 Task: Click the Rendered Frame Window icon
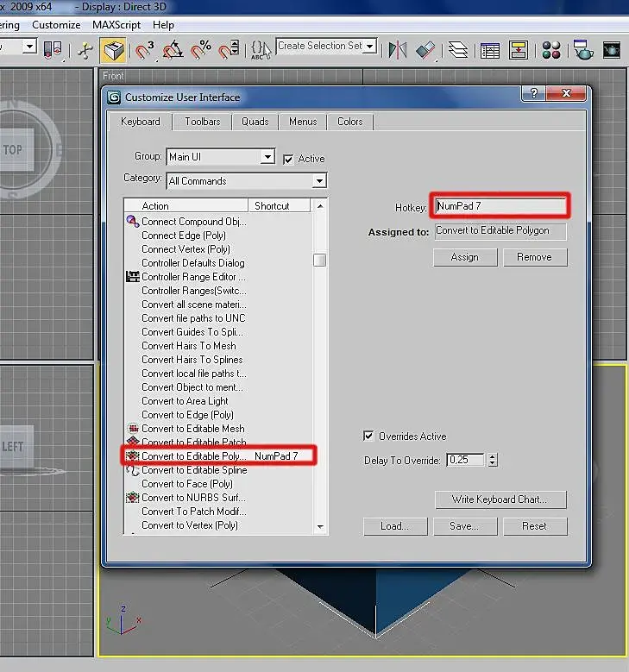coord(612,50)
